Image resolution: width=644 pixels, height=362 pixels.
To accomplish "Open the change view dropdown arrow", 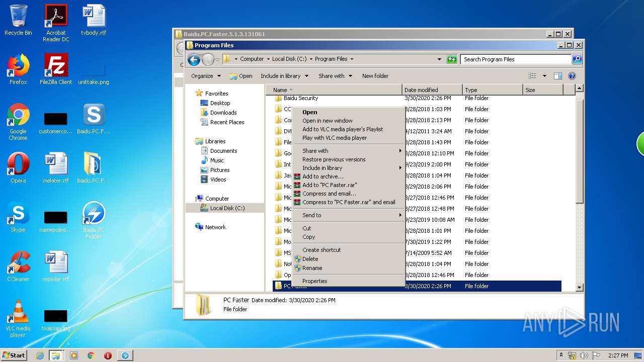I will pyautogui.click(x=544, y=76).
